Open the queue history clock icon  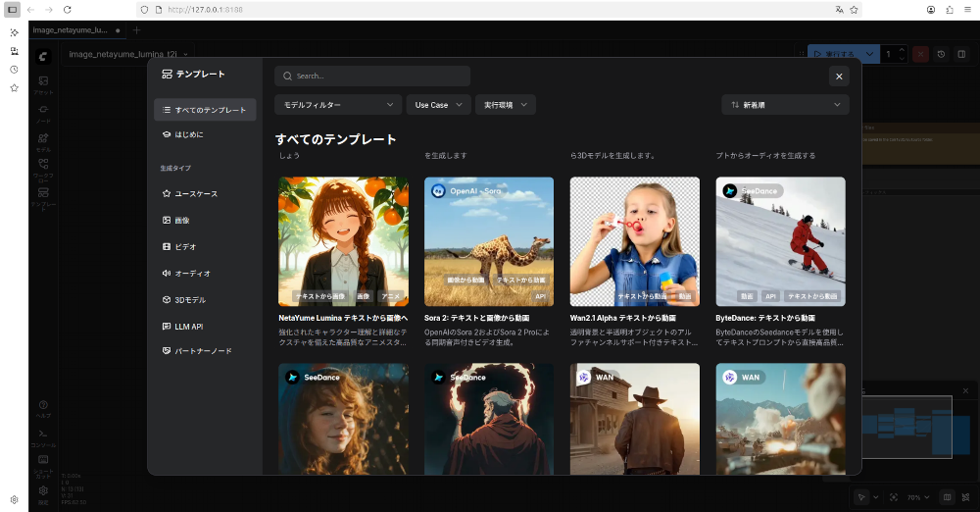941,54
